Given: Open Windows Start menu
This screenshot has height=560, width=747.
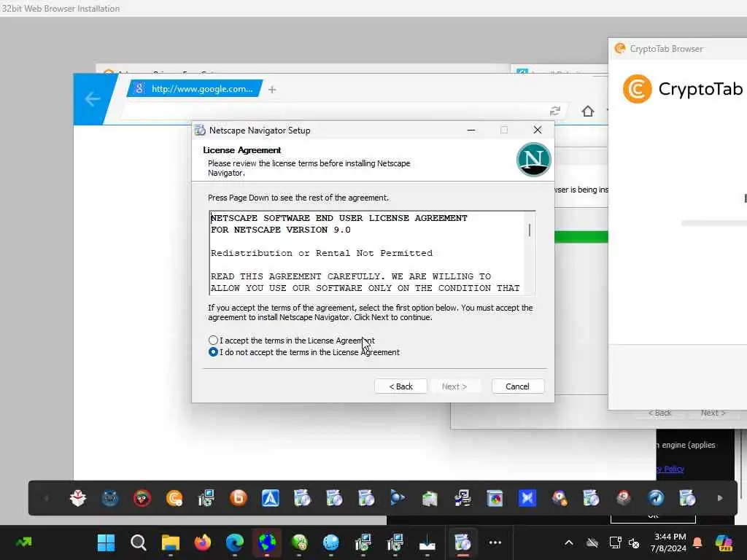Looking at the screenshot, I should click(106, 542).
